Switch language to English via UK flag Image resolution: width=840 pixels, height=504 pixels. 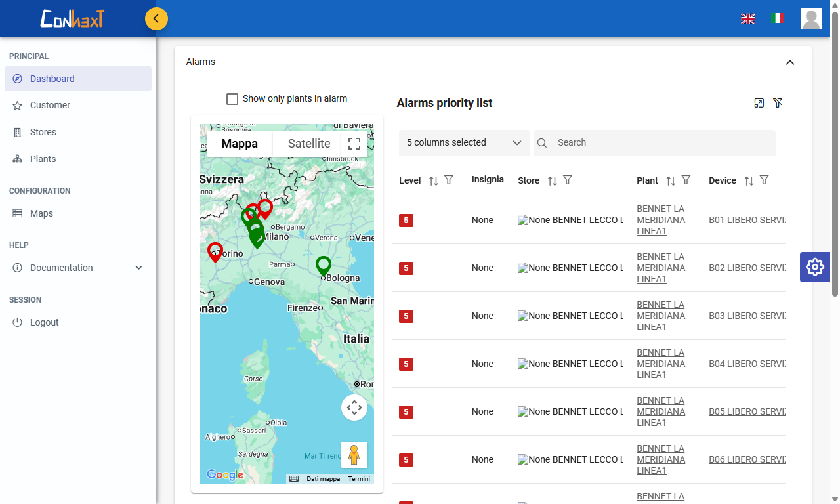(747, 18)
